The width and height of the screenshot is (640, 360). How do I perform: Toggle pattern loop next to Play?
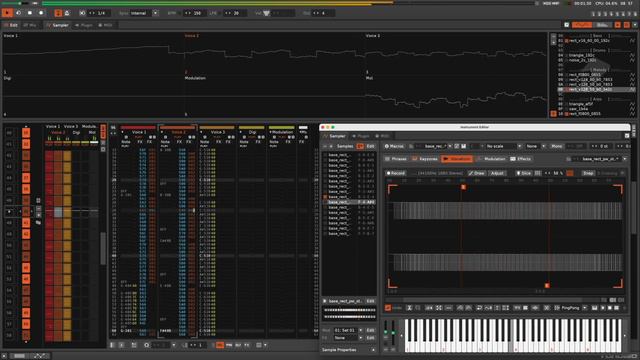point(19,13)
